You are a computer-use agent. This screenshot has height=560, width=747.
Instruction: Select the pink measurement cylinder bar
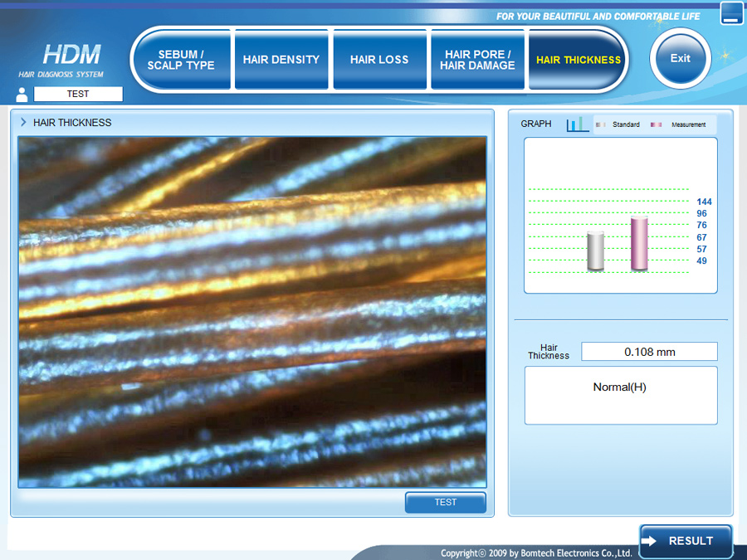(639, 244)
